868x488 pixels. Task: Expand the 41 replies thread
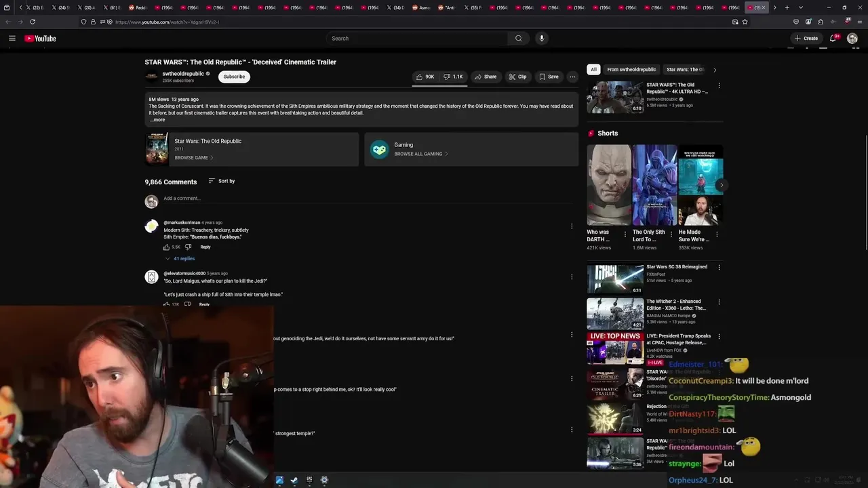pyautogui.click(x=180, y=258)
